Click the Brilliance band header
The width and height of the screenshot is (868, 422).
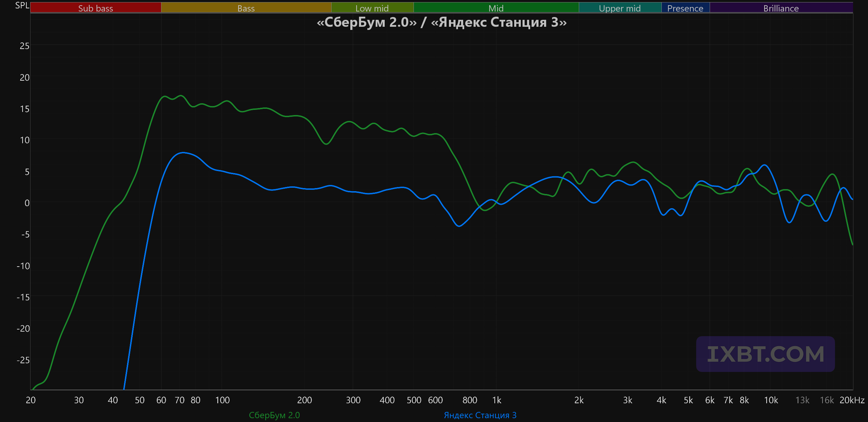coord(781,8)
